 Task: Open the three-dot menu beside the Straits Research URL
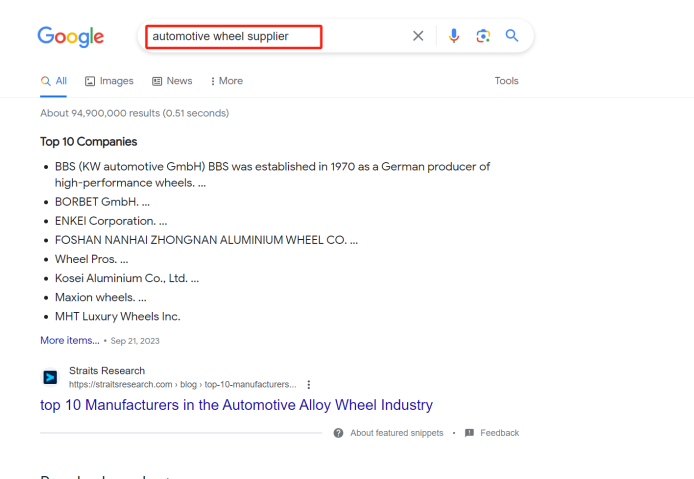[308, 385]
